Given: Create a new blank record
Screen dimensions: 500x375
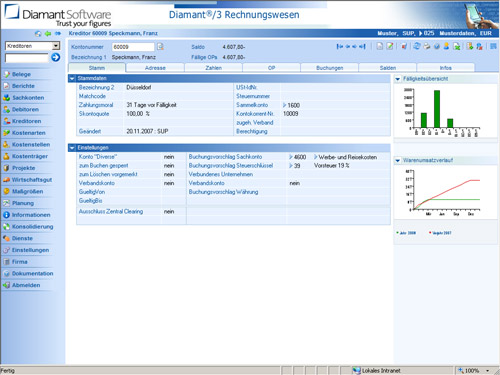Looking at the screenshot, I should [380, 46].
